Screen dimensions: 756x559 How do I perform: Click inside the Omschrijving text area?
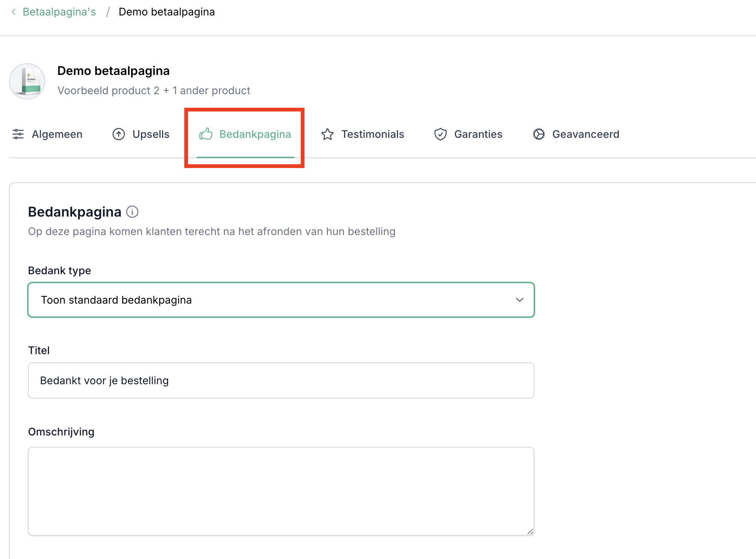(281, 491)
